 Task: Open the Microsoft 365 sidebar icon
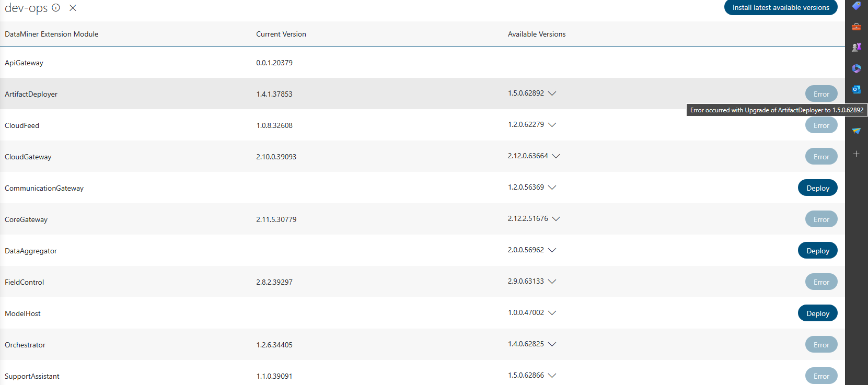coord(856,68)
